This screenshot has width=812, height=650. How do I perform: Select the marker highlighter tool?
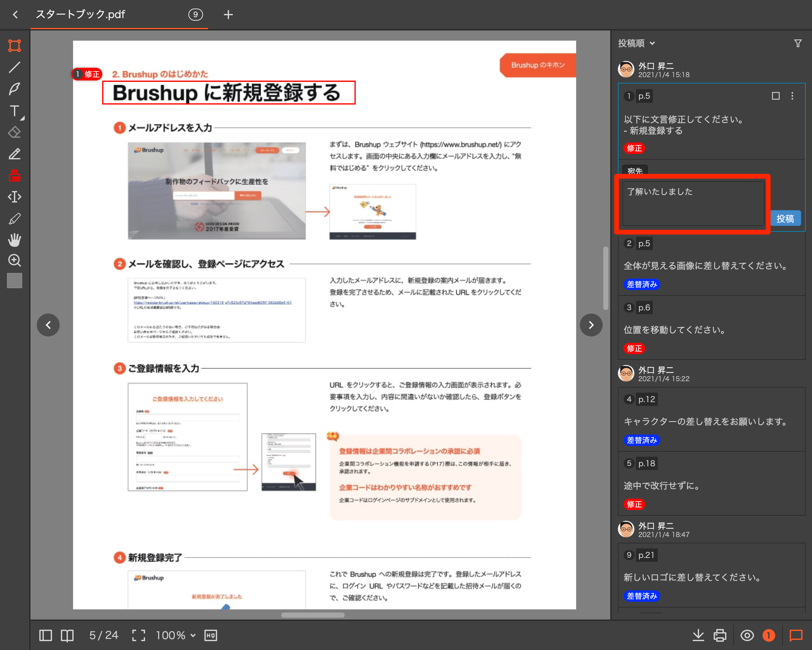pos(15,219)
